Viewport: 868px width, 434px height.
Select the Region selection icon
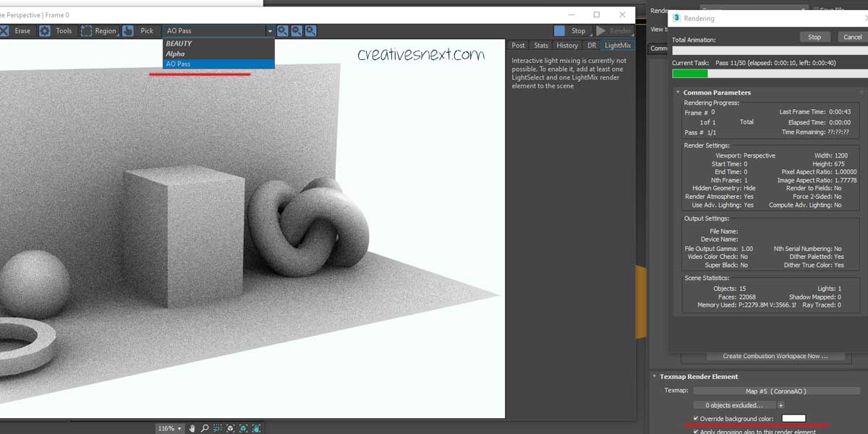click(87, 31)
